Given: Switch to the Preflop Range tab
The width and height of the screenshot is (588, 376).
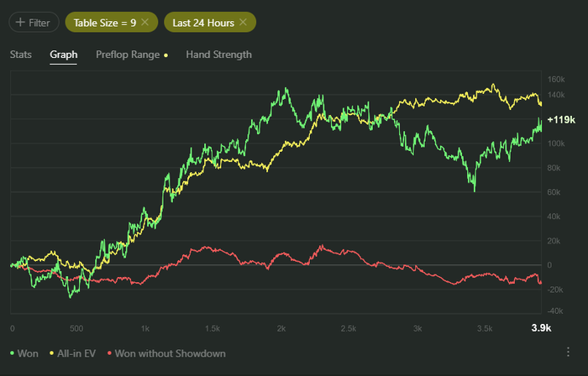Looking at the screenshot, I should click(128, 55).
